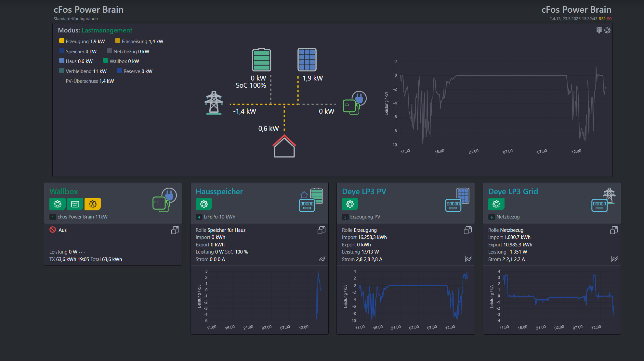Click the Wallbox Aus status icon
Screen dimensions: 644x361
[x=53, y=230]
